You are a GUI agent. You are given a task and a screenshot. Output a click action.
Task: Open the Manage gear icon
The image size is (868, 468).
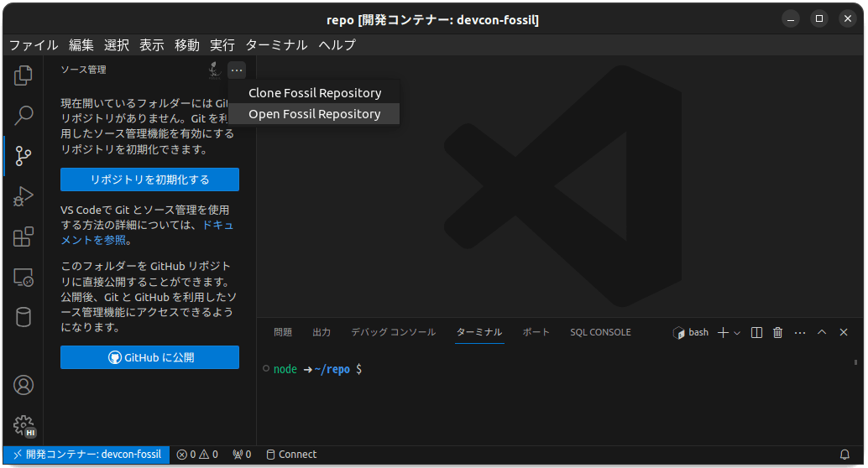point(24,425)
